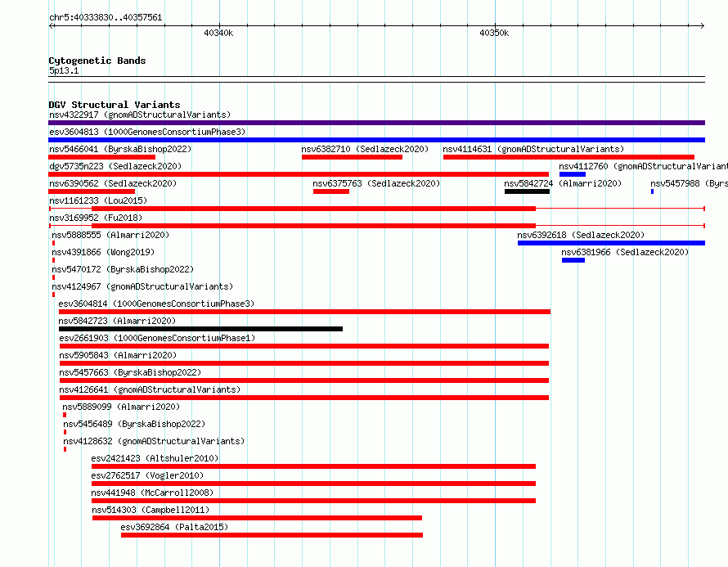Click the nsv5457988 variant label
This screenshot has width=728, height=567.
tap(689, 183)
